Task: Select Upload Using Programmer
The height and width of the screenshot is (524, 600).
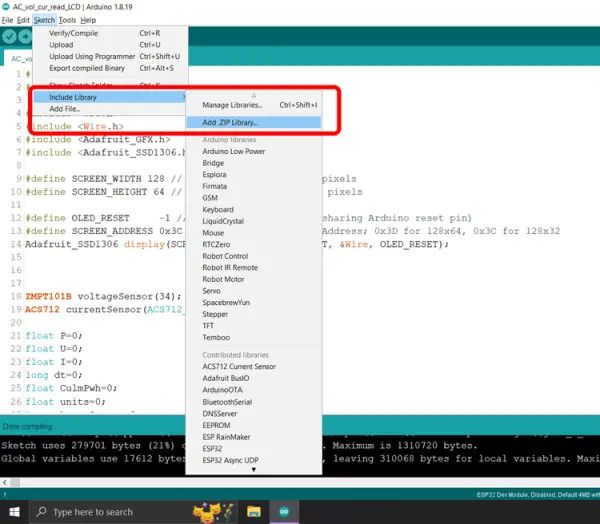Action: (x=110, y=56)
